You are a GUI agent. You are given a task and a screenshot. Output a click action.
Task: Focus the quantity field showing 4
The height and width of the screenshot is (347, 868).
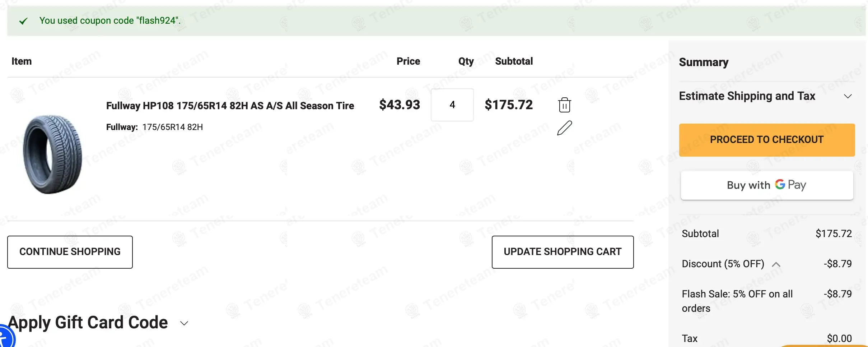pyautogui.click(x=452, y=105)
